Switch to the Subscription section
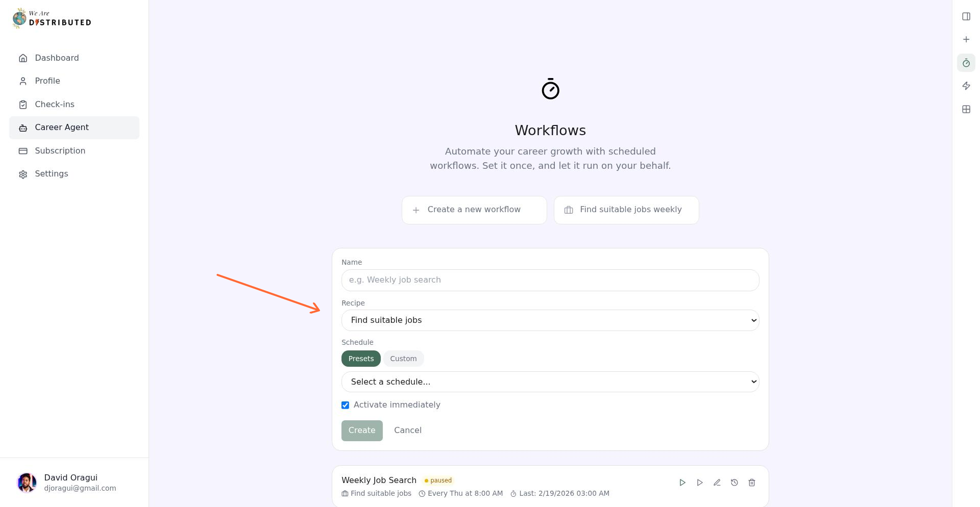980x507 pixels. coord(60,150)
